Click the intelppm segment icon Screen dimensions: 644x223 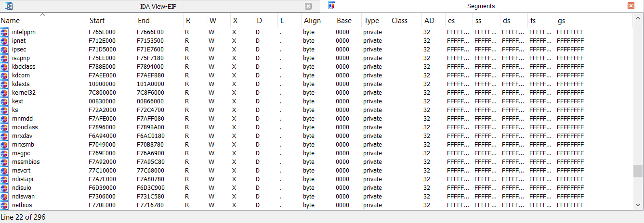4,32
